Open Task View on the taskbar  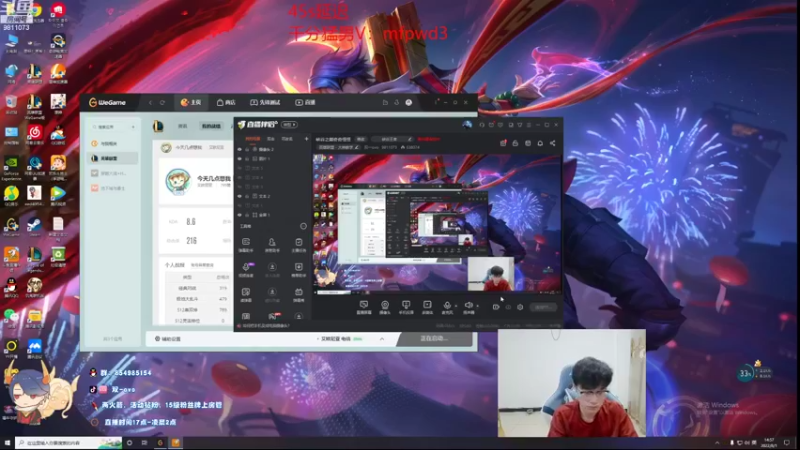(x=144, y=443)
